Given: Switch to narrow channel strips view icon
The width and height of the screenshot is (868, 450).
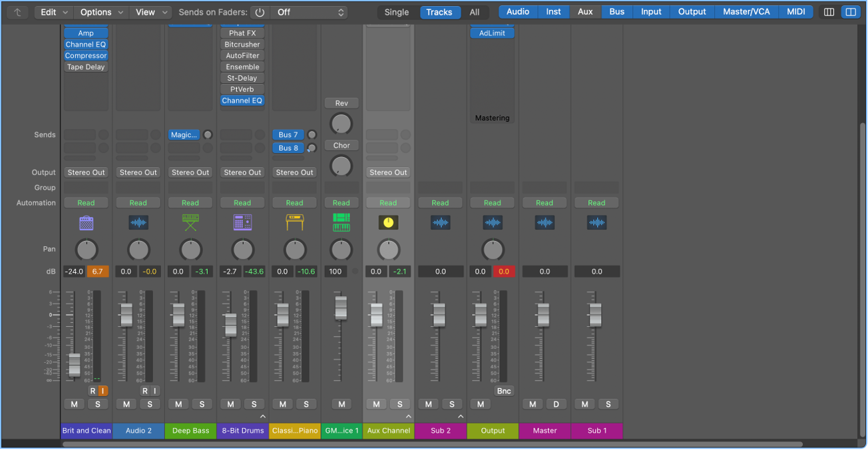Looking at the screenshot, I should (x=829, y=12).
